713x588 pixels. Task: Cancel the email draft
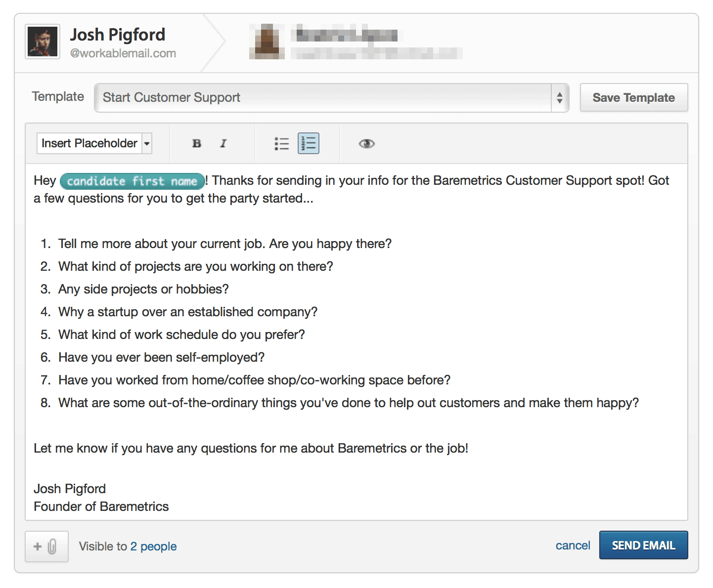click(573, 546)
